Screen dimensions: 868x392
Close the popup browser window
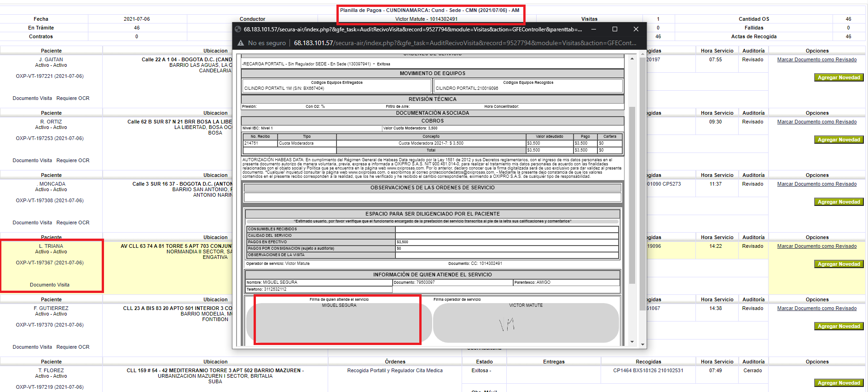point(636,29)
